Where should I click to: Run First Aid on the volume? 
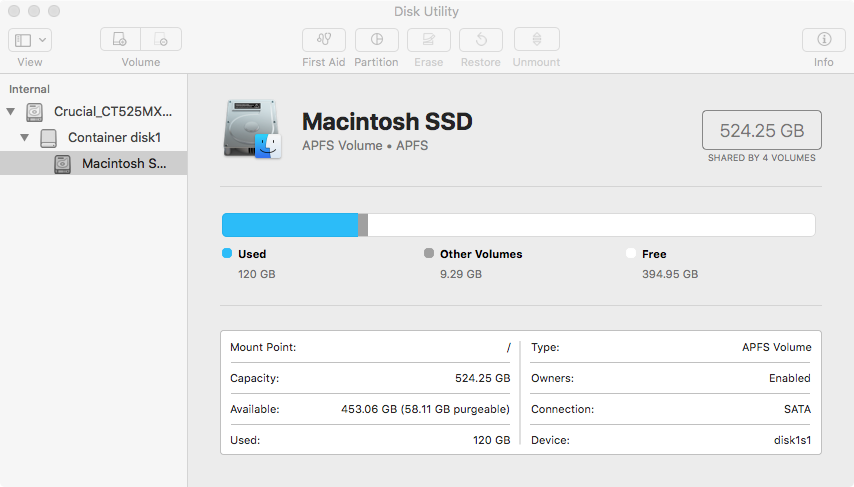coord(324,39)
